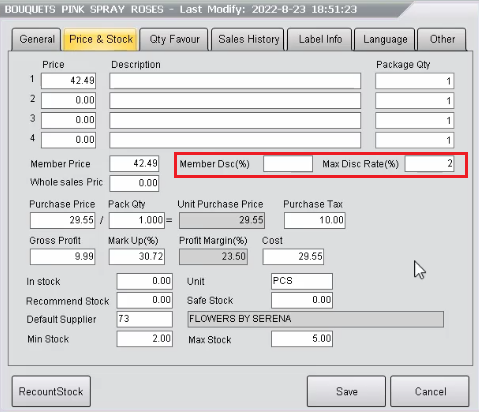The image size is (479, 412).
Task: Click the Safe Stock field
Action: click(x=302, y=300)
